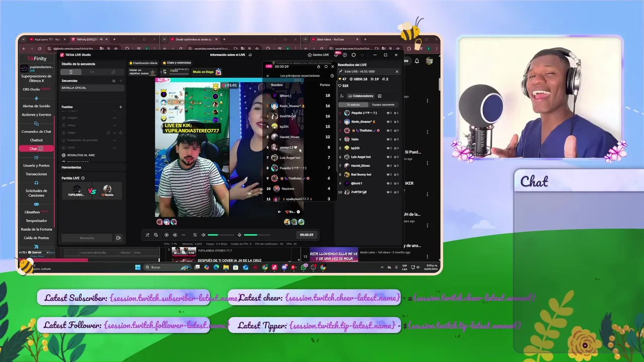This screenshot has height=362, width=644.
Task: Open Music on Stage
Action: (207, 72)
